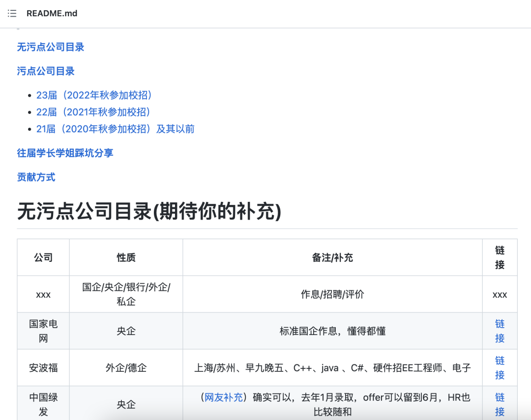The height and width of the screenshot is (420, 531).
Task: Open 21届（2020年秋参加校招）及其以前 link
Action: [x=115, y=129]
